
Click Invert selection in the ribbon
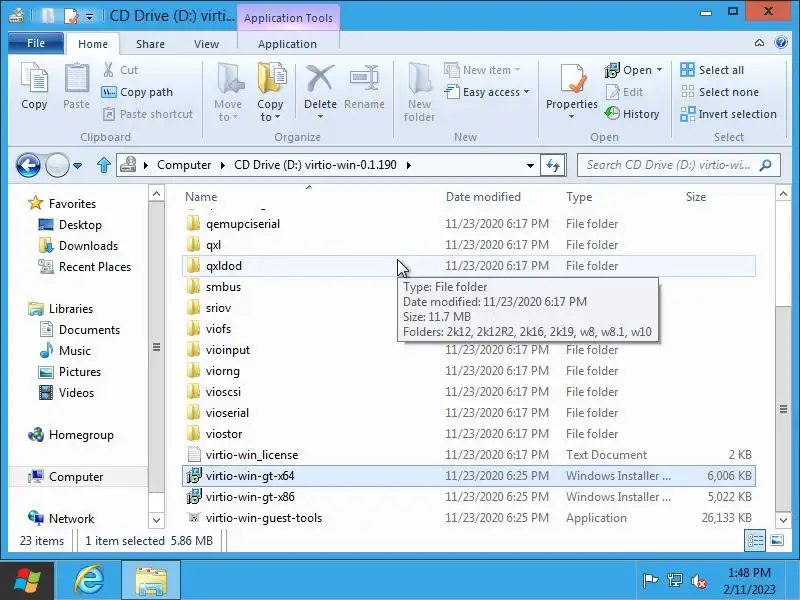pyautogui.click(x=729, y=114)
